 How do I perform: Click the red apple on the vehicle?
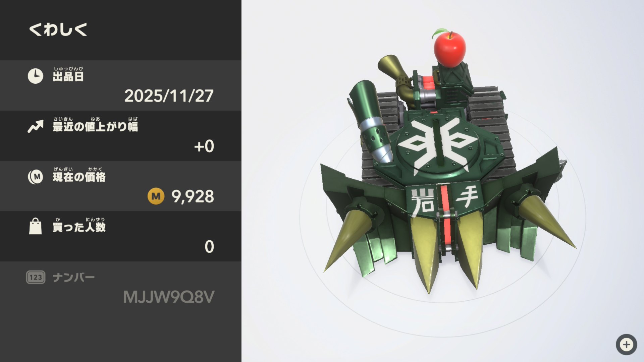click(449, 48)
